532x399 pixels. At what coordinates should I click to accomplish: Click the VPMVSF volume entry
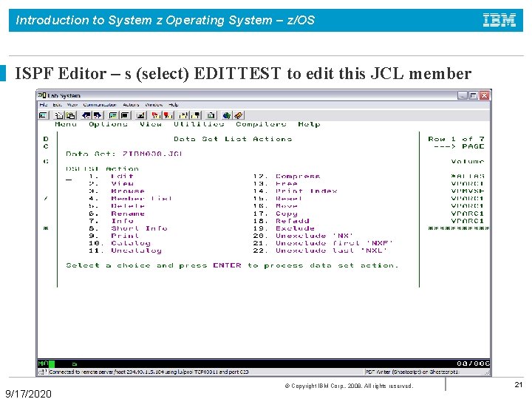coord(468,191)
